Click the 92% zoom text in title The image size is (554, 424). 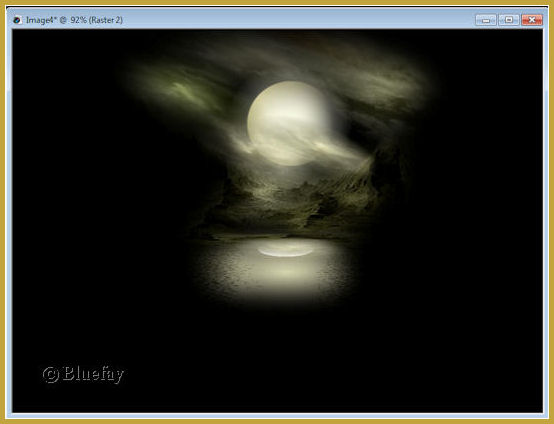(x=78, y=20)
